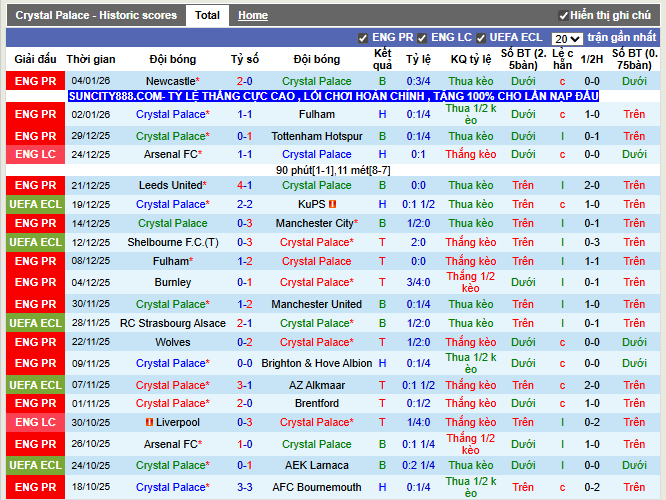Click the red card icon beside KuPS
666x500 pixels.
pos(333,204)
